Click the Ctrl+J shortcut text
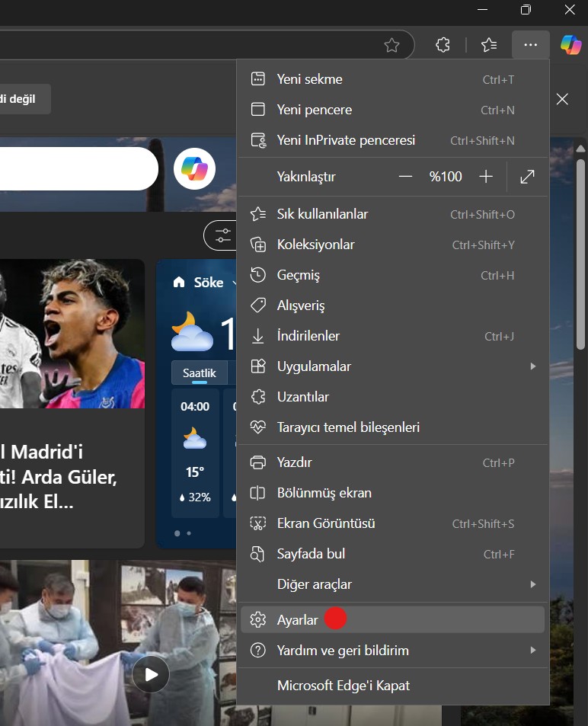The height and width of the screenshot is (726, 588). (499, 336)
